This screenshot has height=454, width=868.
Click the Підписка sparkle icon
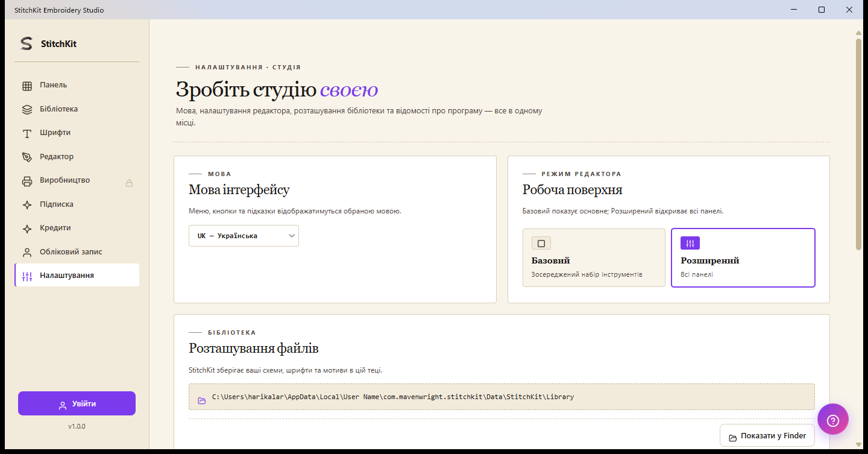click(x=27, y=205)
